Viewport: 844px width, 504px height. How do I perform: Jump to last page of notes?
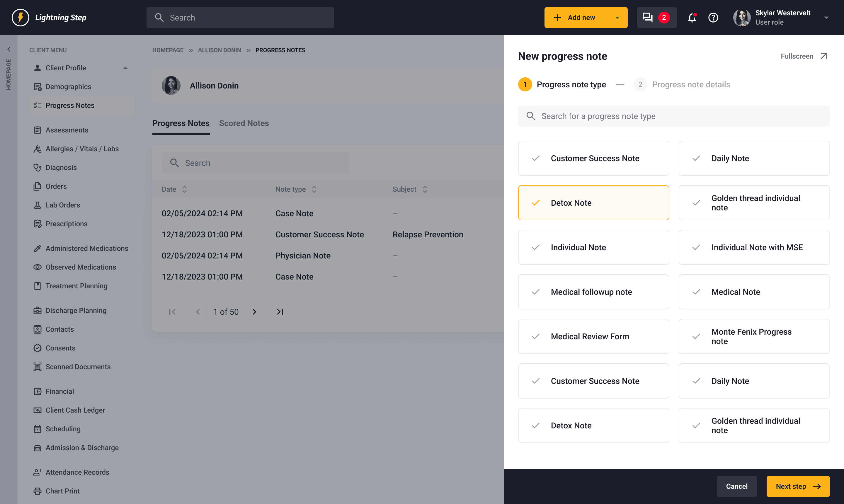coord(280,312)
